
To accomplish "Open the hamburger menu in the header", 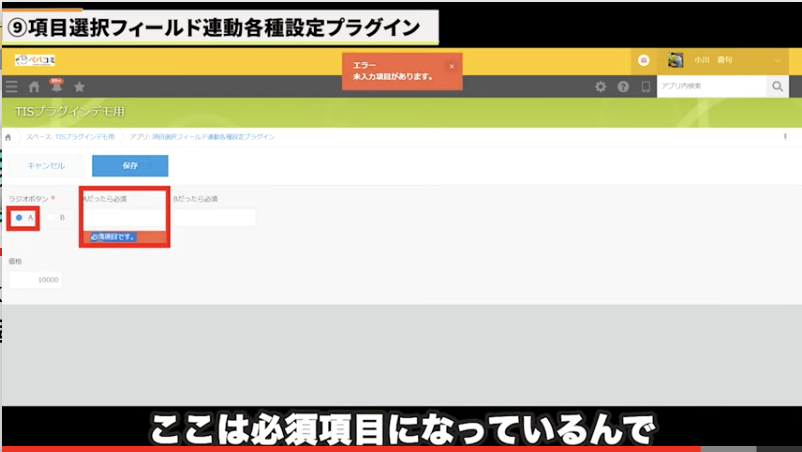I will [x=11, y=87].
